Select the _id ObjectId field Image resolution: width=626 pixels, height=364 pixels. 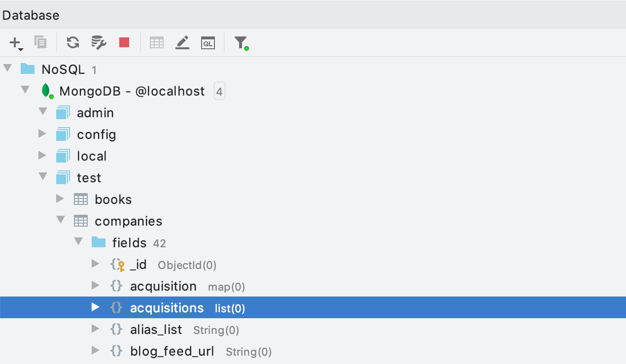138,265
